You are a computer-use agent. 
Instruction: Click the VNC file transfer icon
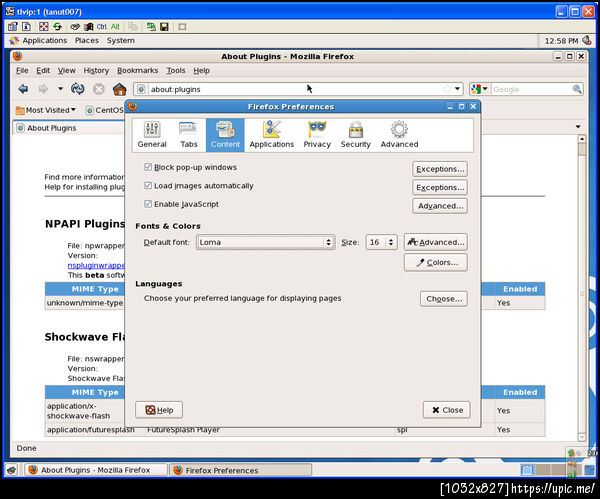tap(151, 27)
